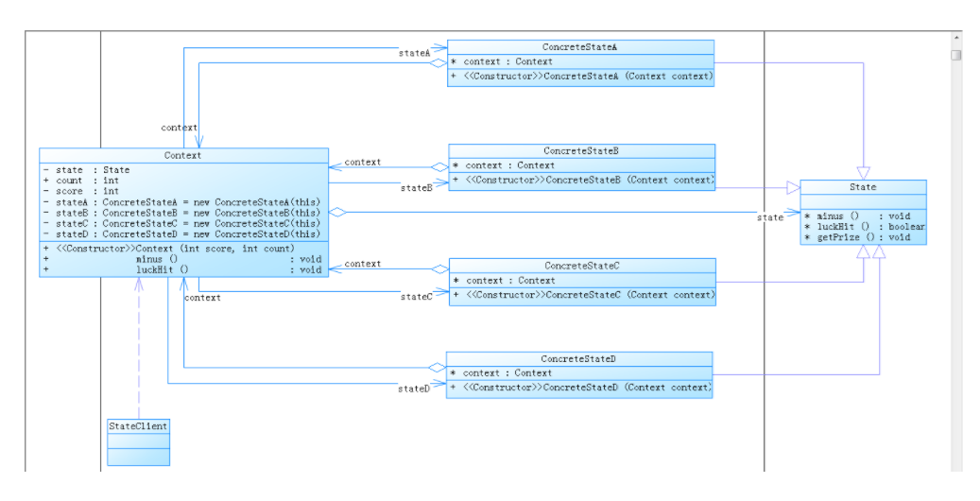Click the getPrize() operation in State

(857, 237)
